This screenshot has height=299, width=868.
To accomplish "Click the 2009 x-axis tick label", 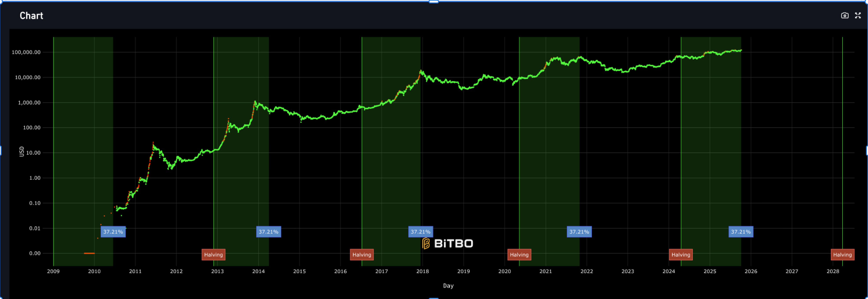I will (53, 271).
